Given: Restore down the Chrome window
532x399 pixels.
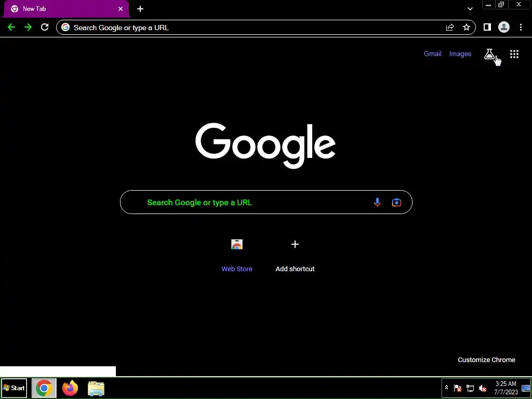Looking at the screenshot, I should pos(501,5).
